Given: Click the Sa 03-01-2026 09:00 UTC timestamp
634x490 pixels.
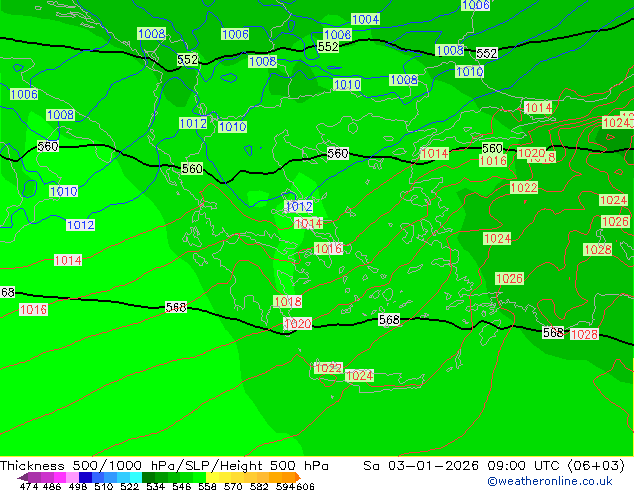Looking at the screenshot, I should coord(494,465).
